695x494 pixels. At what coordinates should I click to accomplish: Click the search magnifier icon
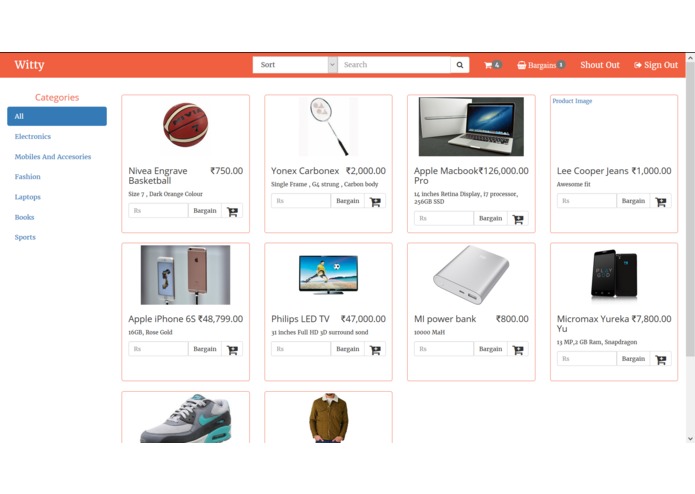[460, 65]
